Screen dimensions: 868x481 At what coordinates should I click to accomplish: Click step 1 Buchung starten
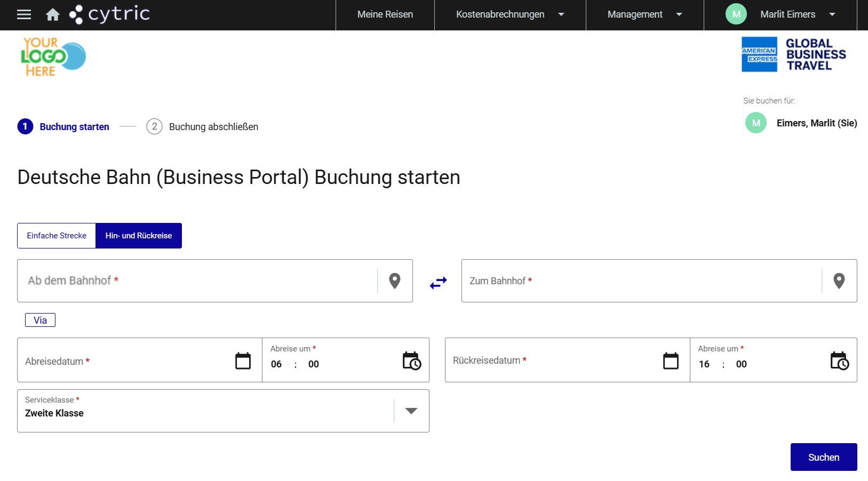(x=63, y=127)
